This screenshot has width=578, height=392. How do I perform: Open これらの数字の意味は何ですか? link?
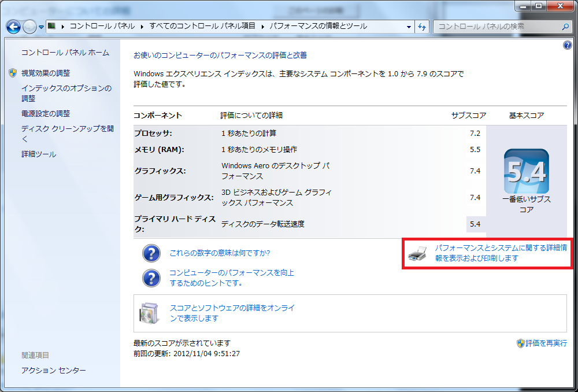coord(220,253)
